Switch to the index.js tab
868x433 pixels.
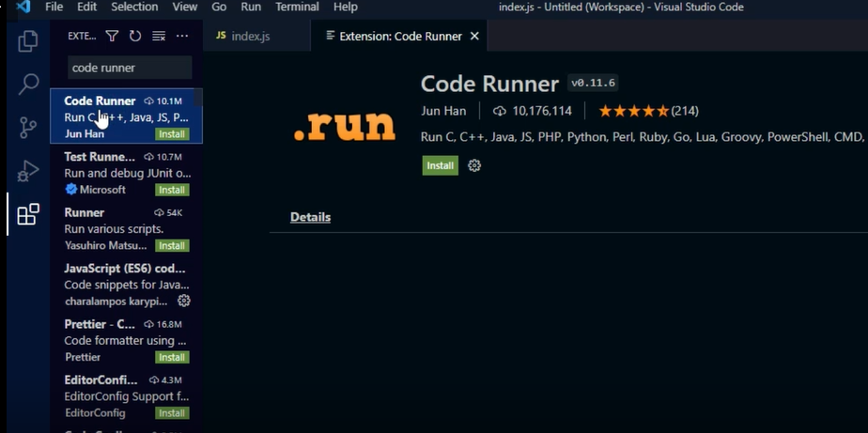tap(256, 36)
